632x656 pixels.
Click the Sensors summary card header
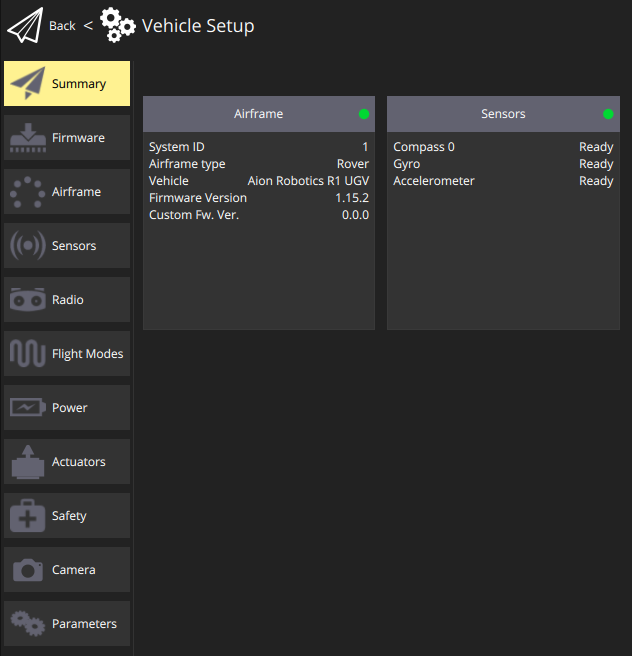point(503,114)
